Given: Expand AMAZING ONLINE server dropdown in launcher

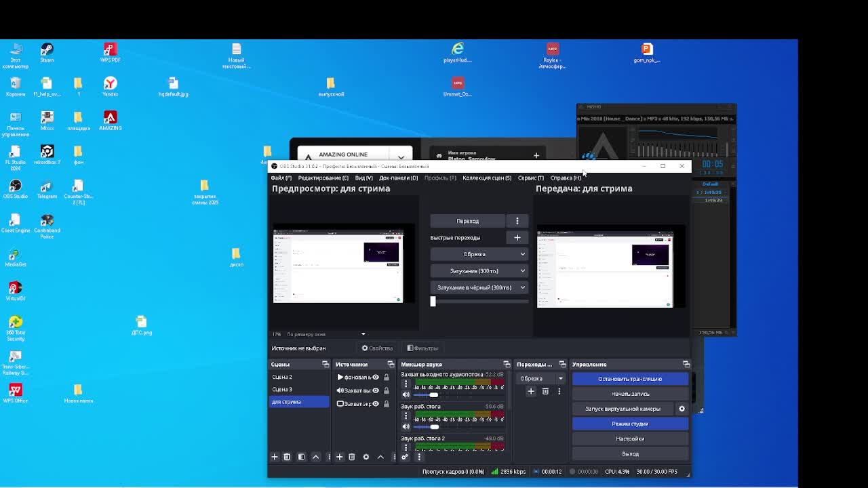Looking at the screenshot, I should tap(401, 156).
